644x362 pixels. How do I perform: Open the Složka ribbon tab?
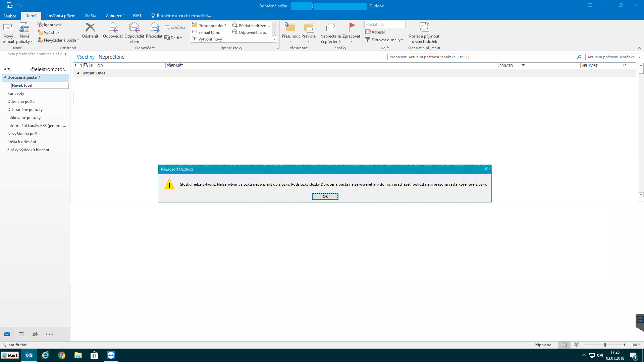point(91,16)
